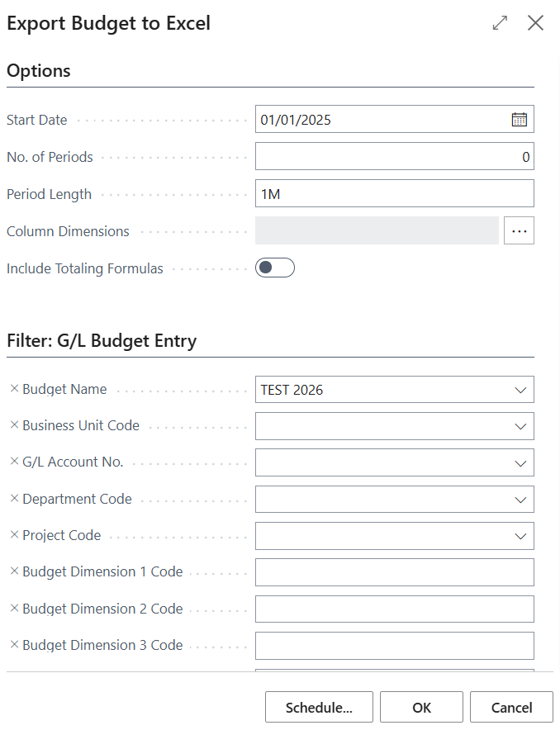Click into the Period Length field
Screen dimensions: 560x730
[x=394, y=194]
